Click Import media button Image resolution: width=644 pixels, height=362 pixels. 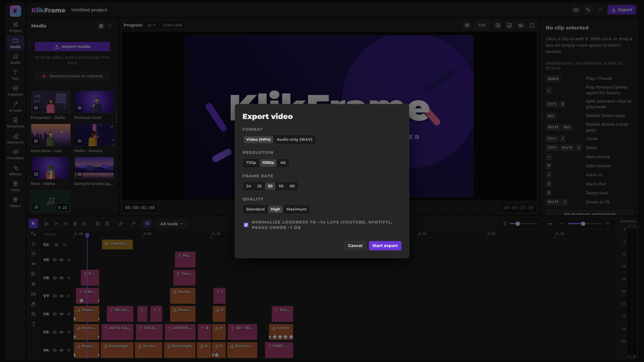coord(72,47)
